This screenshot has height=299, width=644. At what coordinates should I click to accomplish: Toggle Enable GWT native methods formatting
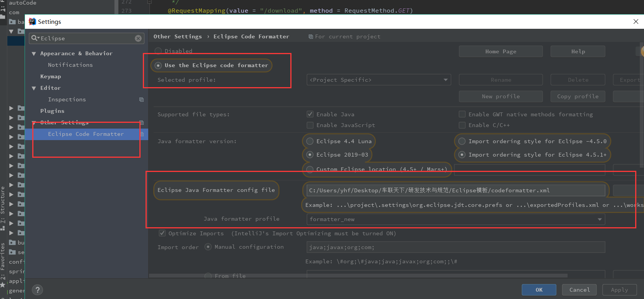coord(462,114)
